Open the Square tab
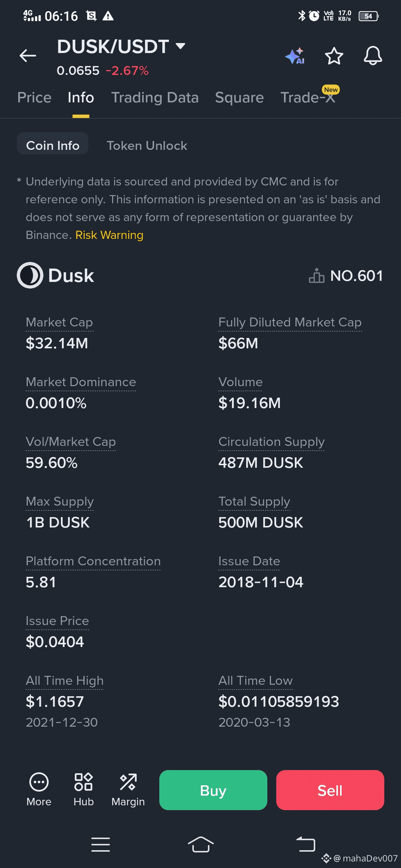 [239, 98]
